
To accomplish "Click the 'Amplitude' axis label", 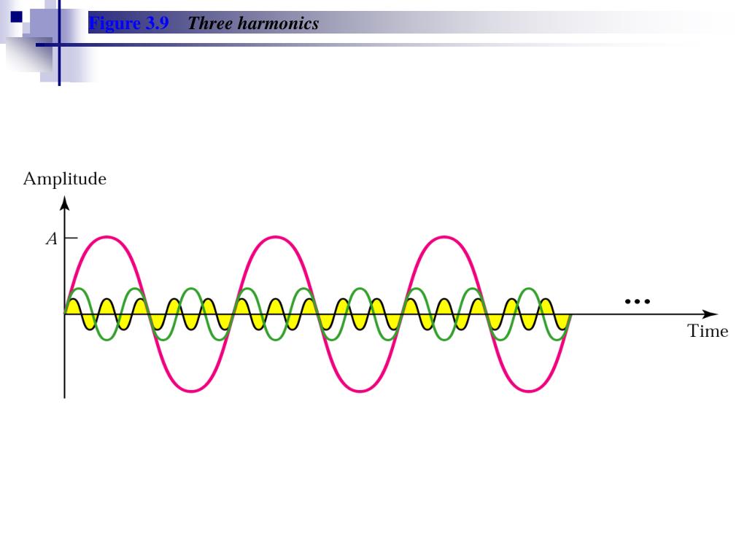I will (65, 179).
